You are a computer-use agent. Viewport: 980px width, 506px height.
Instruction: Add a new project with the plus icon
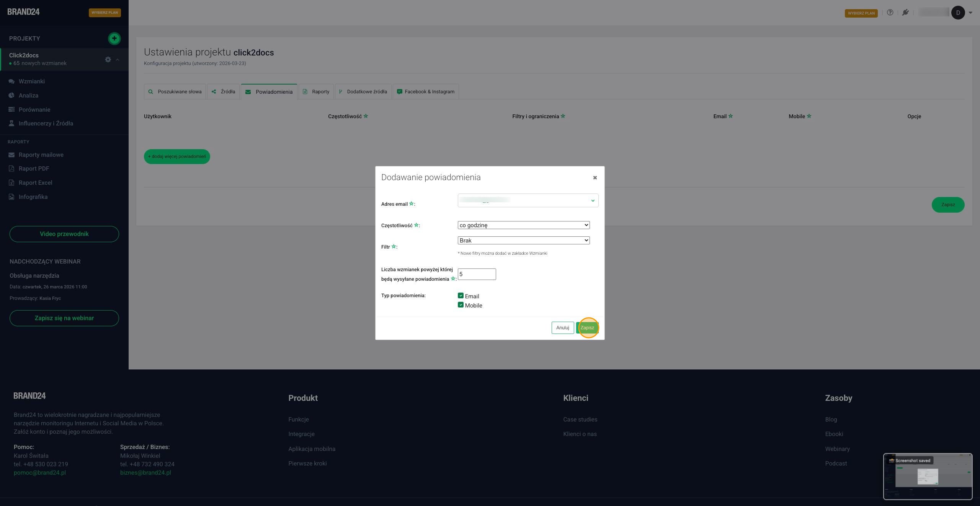coord(114,38)
